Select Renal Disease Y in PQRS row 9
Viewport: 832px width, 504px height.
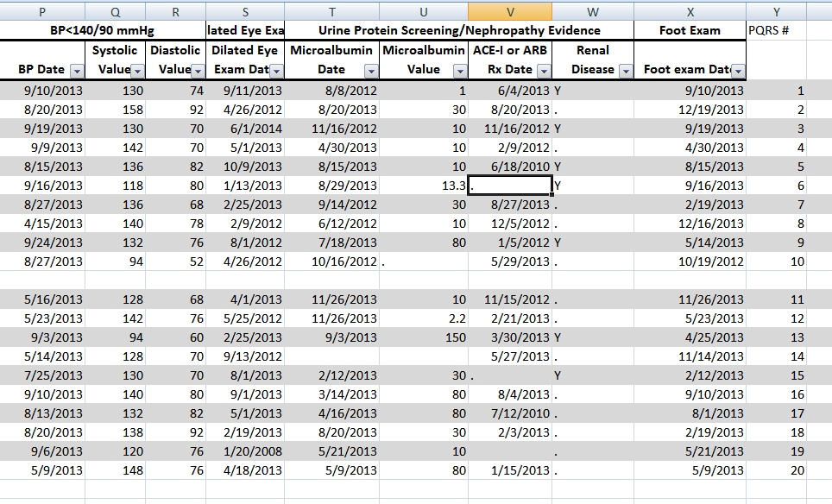coord(593,243)
